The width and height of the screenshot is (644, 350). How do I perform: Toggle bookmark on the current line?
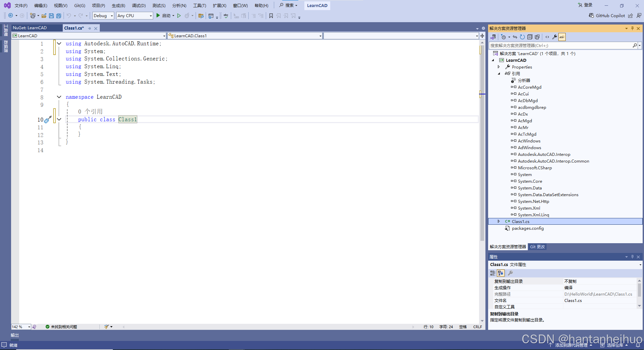point(271,15)
